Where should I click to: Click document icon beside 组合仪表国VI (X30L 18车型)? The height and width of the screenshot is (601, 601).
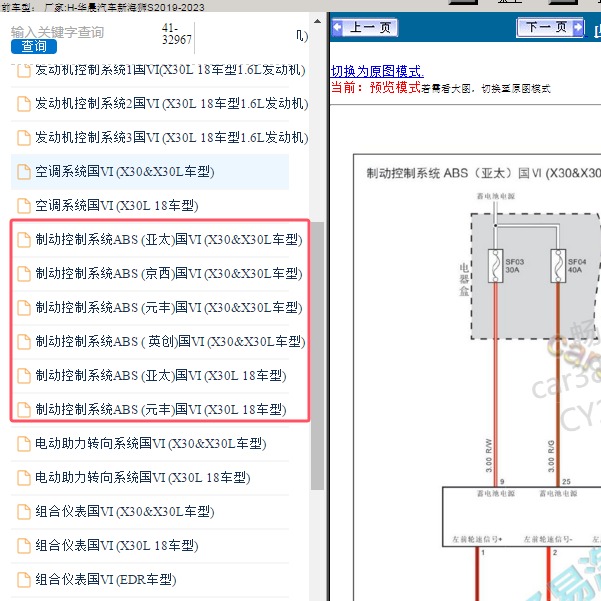coord(24,546)
